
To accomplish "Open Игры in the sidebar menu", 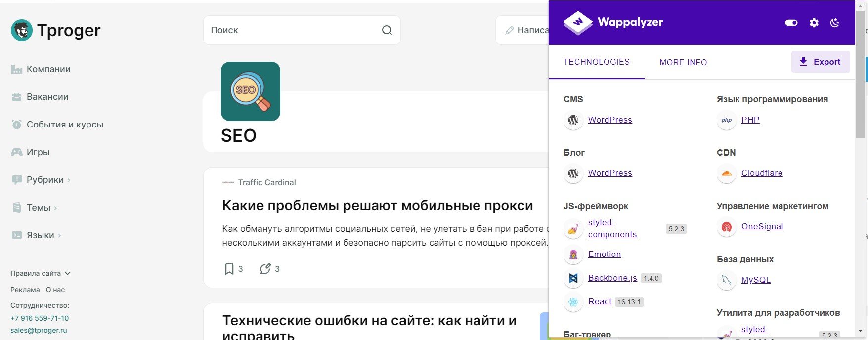I will [x=38, y=152].
